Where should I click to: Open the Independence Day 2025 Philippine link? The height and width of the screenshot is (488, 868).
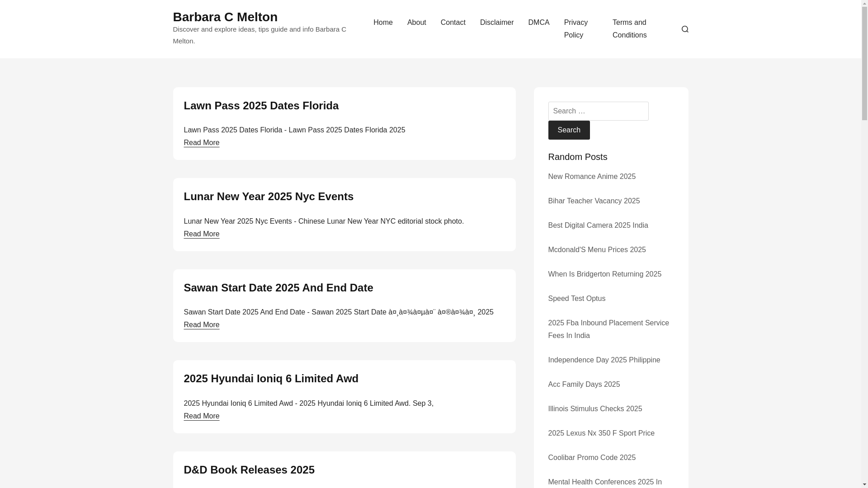click(x=604, y=360)
